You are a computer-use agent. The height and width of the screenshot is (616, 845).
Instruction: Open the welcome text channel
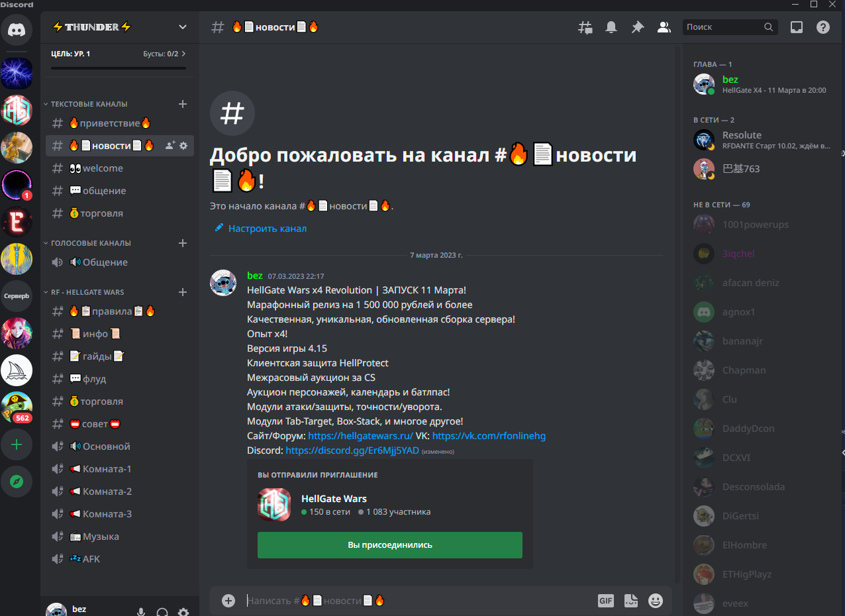coord(120,168)
